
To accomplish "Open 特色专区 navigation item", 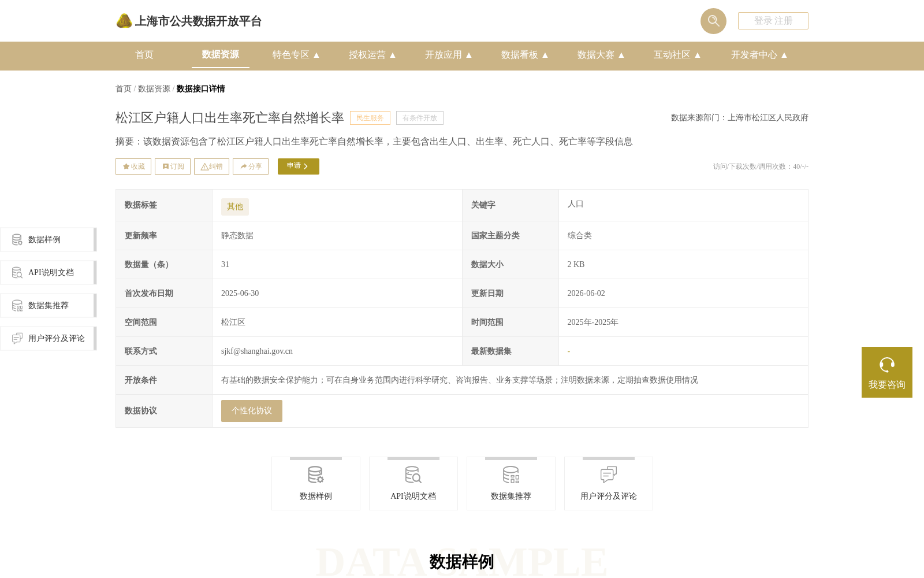I will (291, 55).
